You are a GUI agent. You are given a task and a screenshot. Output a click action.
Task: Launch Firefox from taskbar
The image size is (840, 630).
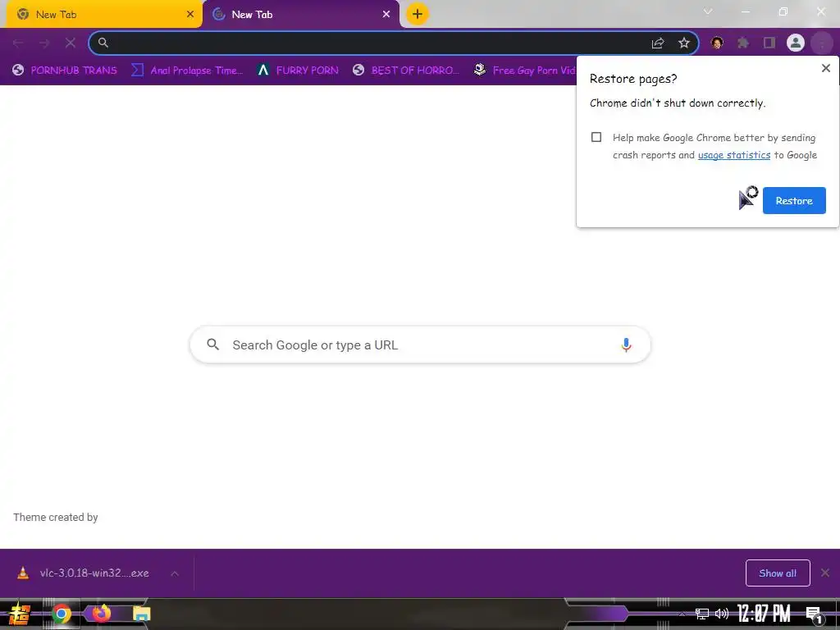coord(101,614)
